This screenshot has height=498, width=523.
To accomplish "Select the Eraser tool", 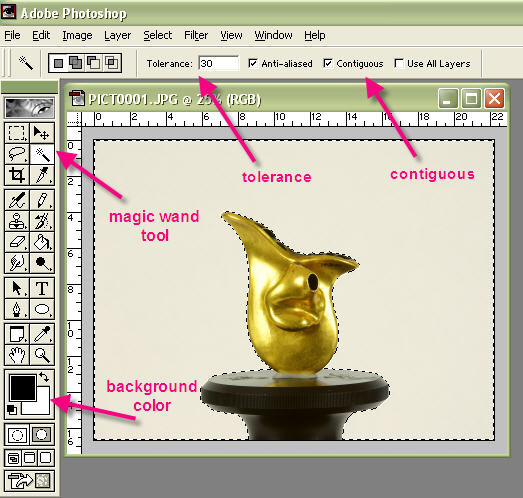I will pos(17,241).
